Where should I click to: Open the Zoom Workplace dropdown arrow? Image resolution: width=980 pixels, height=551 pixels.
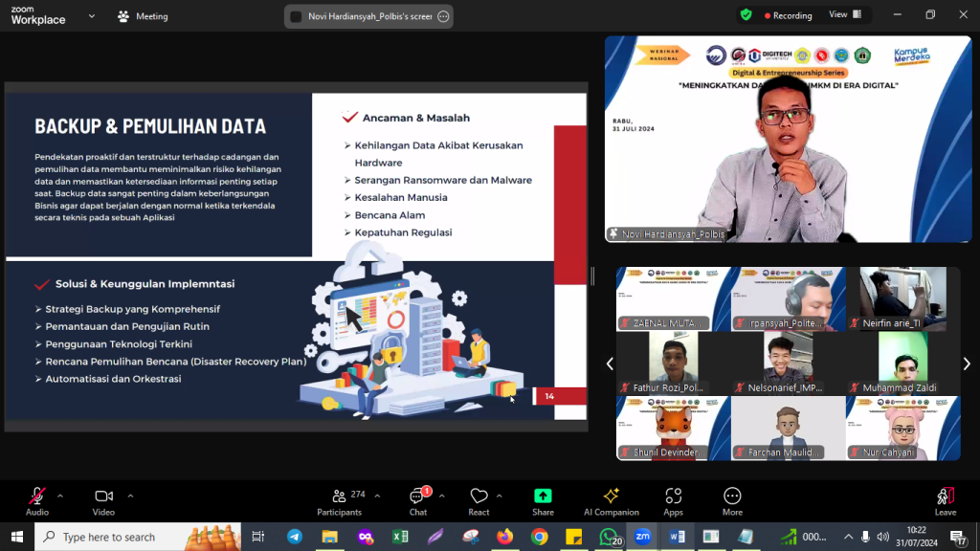click(x=92, y=16)
